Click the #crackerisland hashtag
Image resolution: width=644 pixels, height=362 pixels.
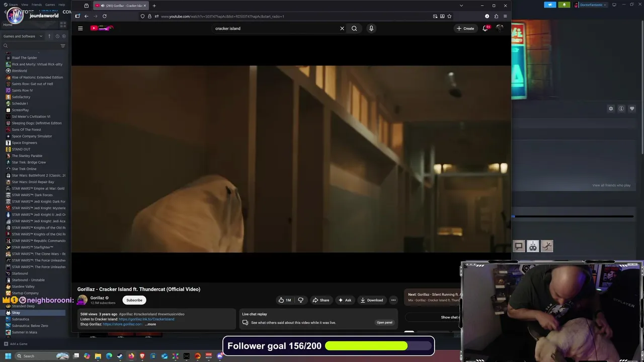pyautogui.click(x=145, y=314)
